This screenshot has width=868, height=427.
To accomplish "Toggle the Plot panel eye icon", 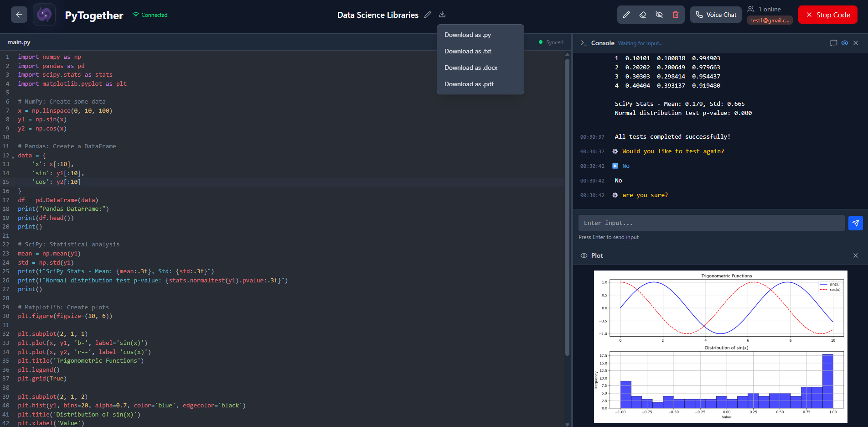I will pos(584,255).
